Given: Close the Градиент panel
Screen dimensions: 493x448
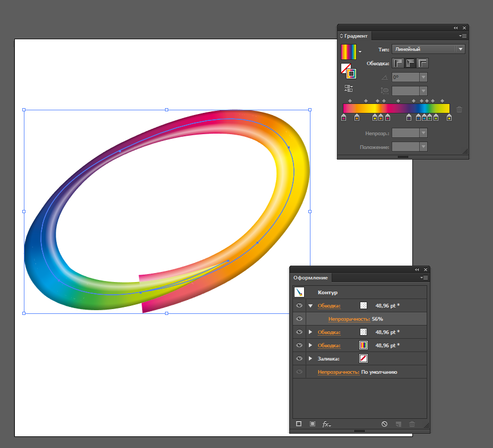Looking at the screenshot, I should click(x=464, y=28).
